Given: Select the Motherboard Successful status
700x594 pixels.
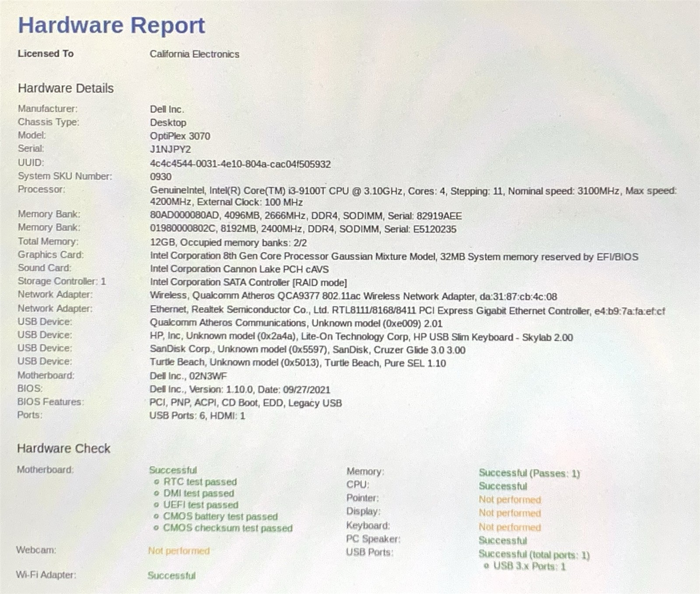Looking at the screenshot, I should pyautogui.click(x=173, y=470).
